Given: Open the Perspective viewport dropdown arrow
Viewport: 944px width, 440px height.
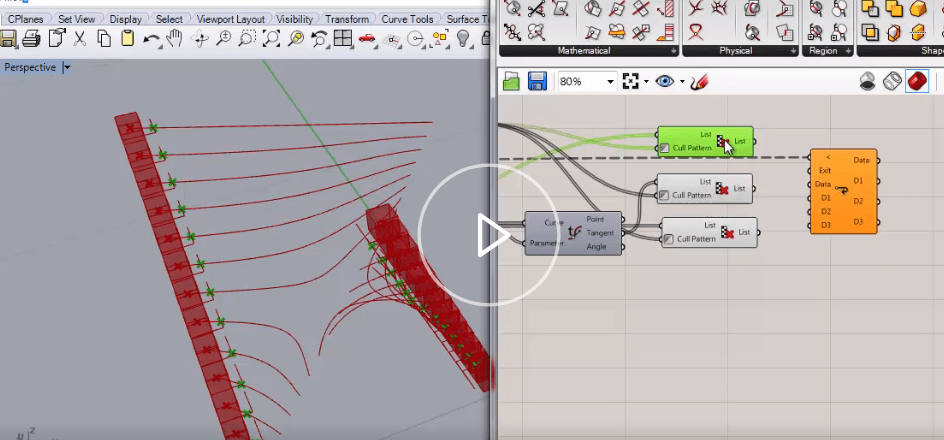Looking at the screenshot, I should [x=67, y=67].
